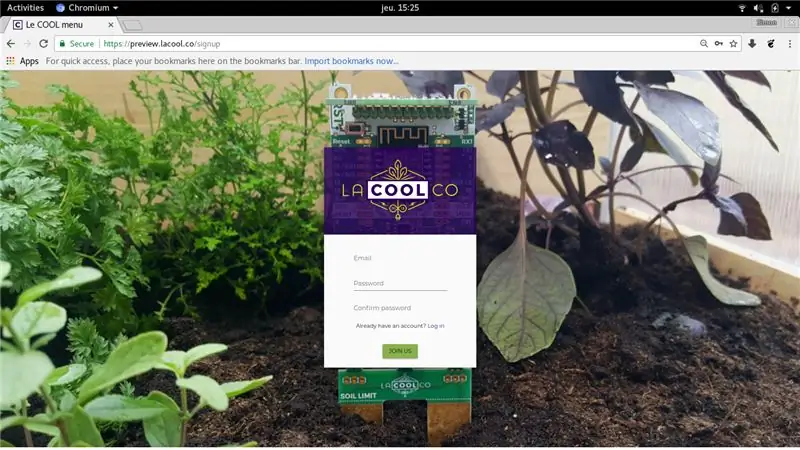This screenshot has height=450, width=800.
Task: Open the Chromium application menu
Action: tap(87, 8)
